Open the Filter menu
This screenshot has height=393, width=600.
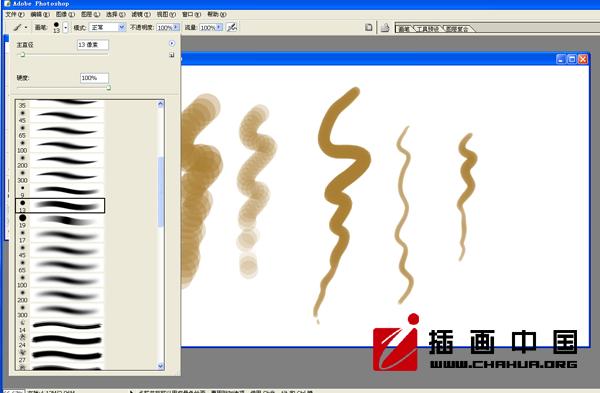[141, 15]
